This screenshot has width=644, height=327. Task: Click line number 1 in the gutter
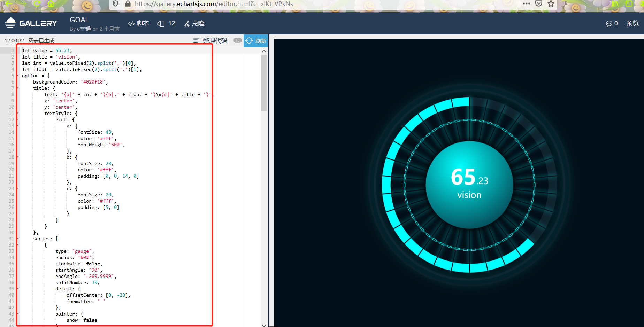click(13, 50)
